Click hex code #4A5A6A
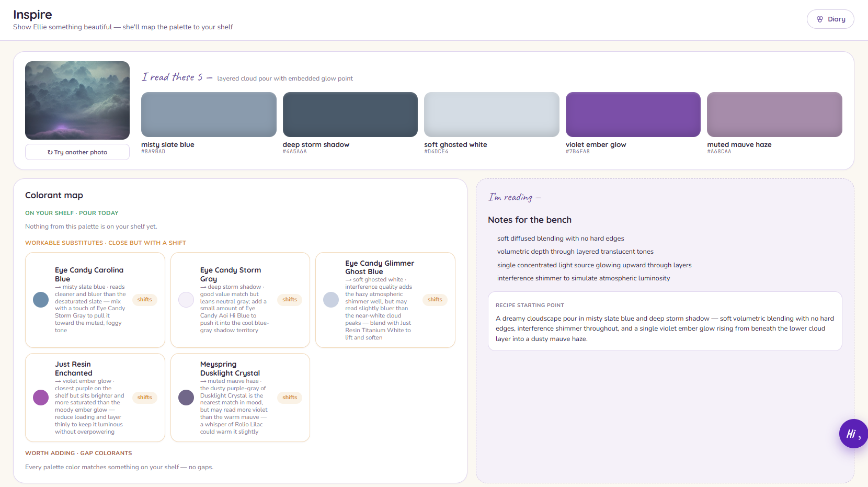This screenshot has height=487, width=868. (295, 152)
